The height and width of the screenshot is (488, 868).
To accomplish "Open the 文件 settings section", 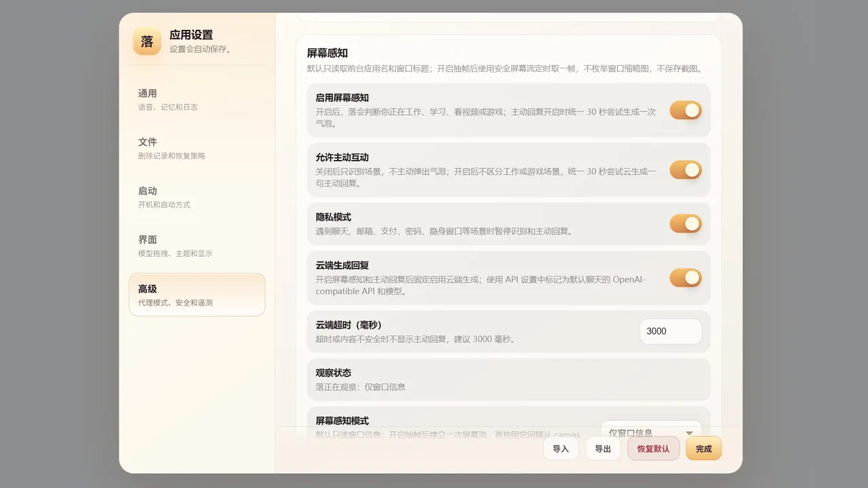I will 197,148.
